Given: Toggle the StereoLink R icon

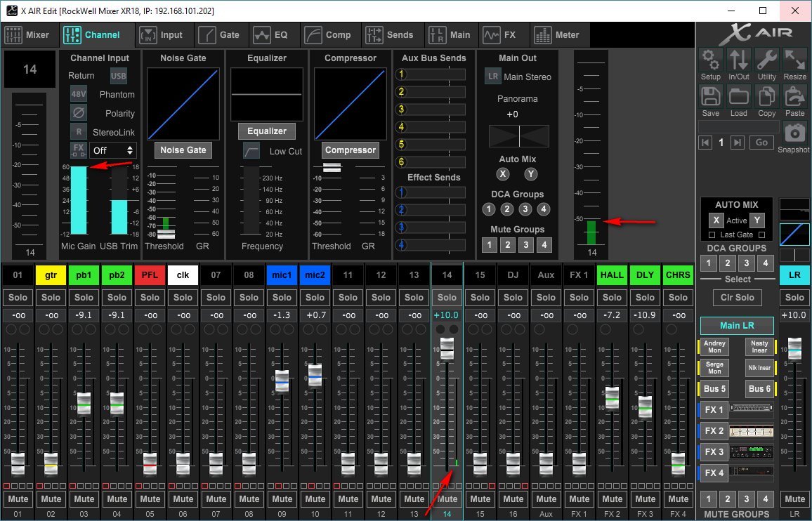Looking at the screenshot, I should pyautogui.click(x=79, y=131).
